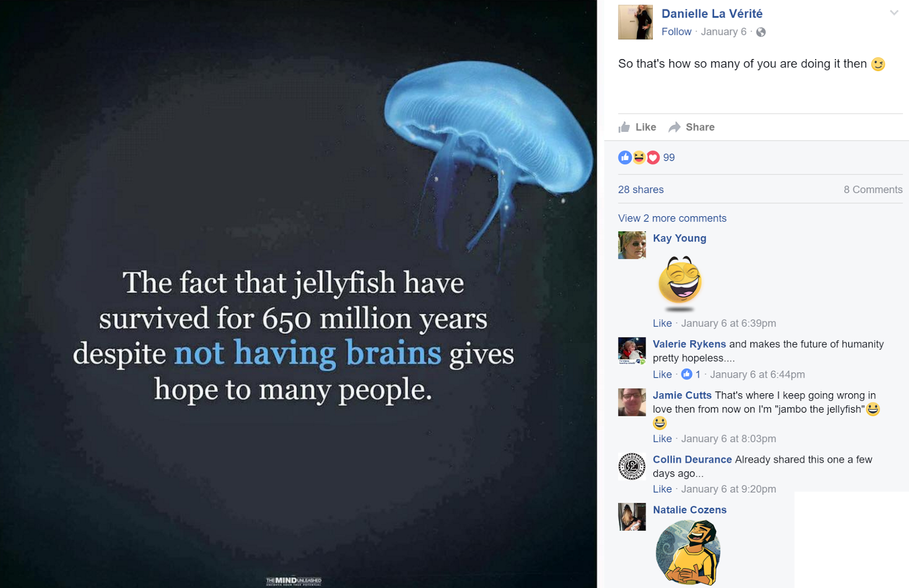
Task: Open Danielle La Vérité's profile picture
Action: pyautogui.click(x=635, y=22)
